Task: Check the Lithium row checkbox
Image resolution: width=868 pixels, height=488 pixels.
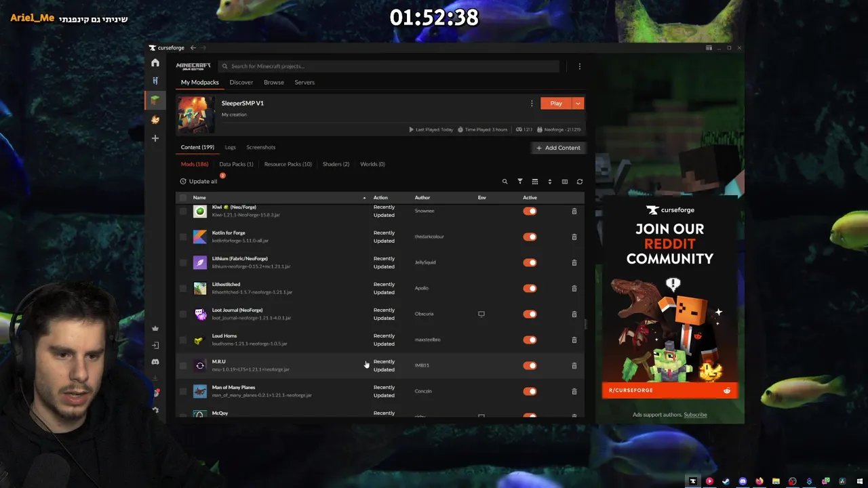Action: (183, 263)
